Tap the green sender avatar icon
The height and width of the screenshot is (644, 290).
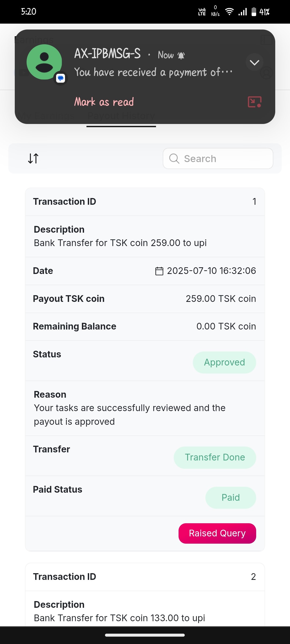point(44,62)
